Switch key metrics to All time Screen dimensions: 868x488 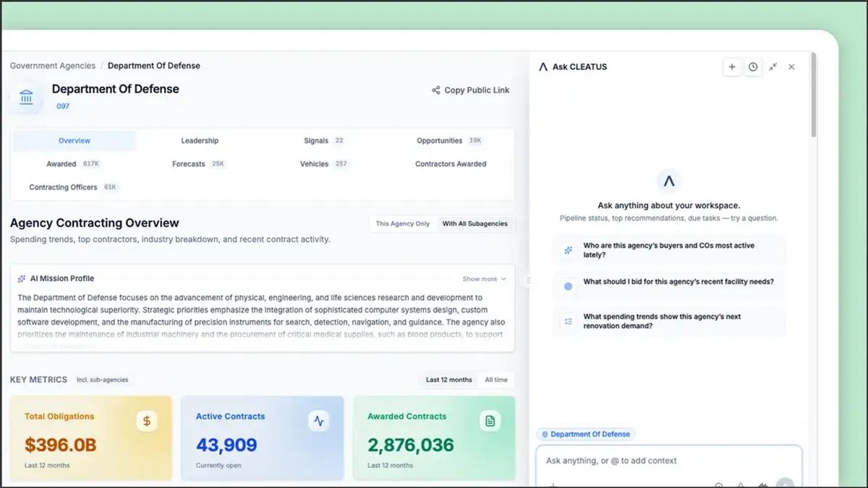tap(496, 380)
